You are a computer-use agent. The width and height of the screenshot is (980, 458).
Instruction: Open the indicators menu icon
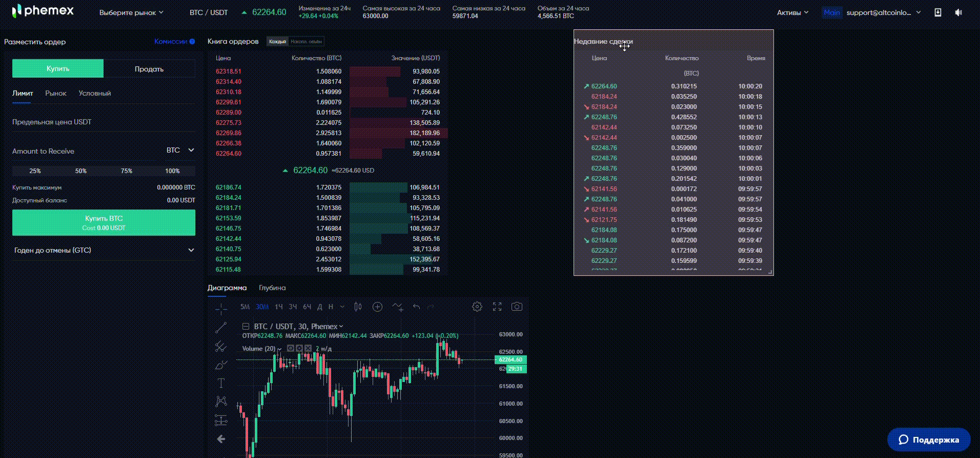click(397, 307)
